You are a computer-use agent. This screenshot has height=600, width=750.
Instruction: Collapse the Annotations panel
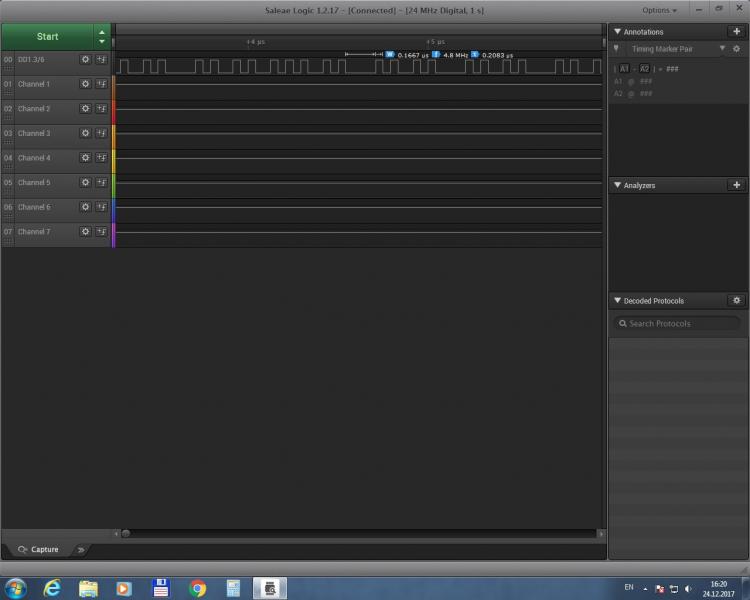[617, 32]
